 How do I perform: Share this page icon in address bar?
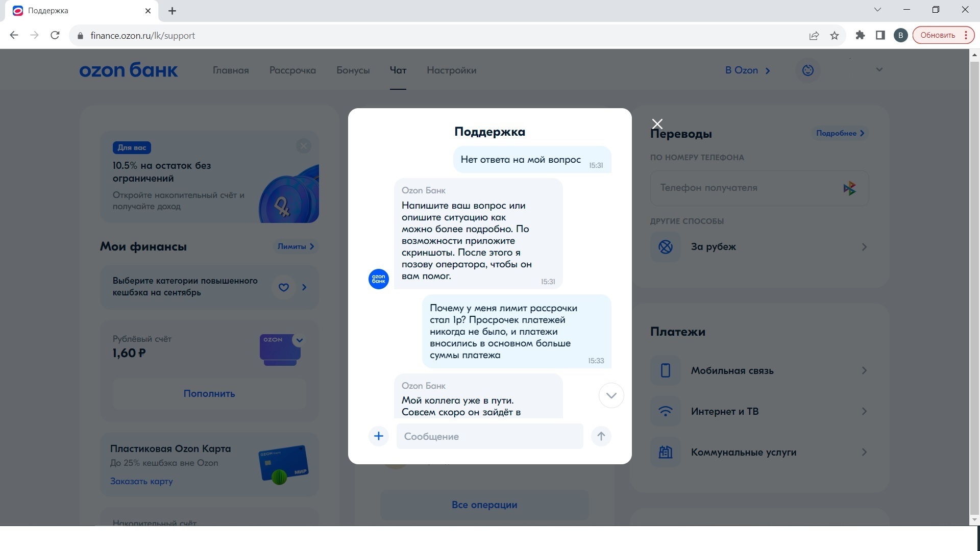814,35
